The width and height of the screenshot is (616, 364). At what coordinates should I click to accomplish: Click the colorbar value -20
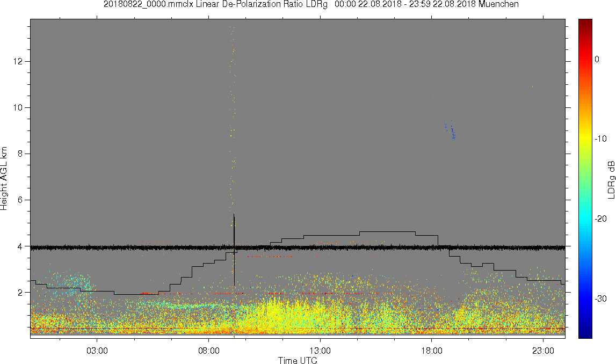(600, 219)
